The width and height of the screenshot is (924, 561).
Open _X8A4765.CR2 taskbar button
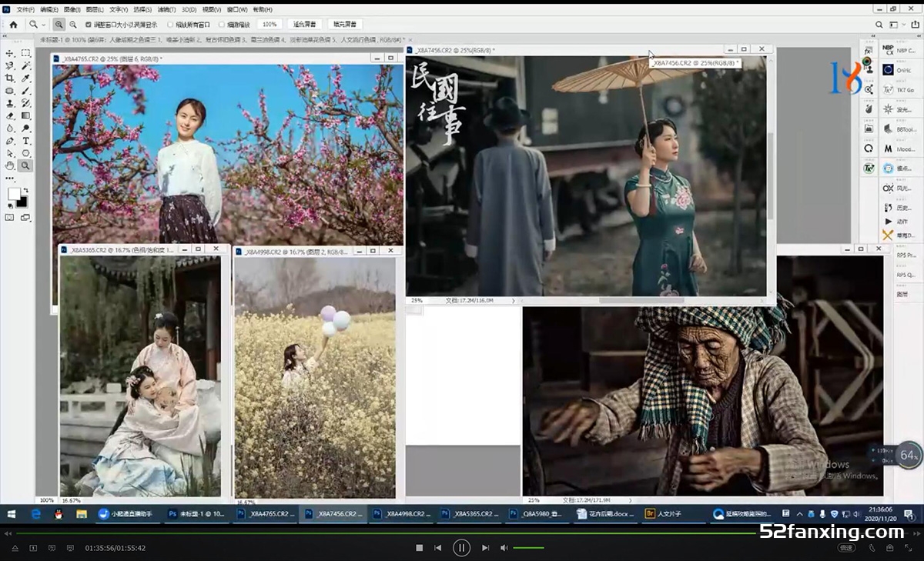click(x=264, y=514)
